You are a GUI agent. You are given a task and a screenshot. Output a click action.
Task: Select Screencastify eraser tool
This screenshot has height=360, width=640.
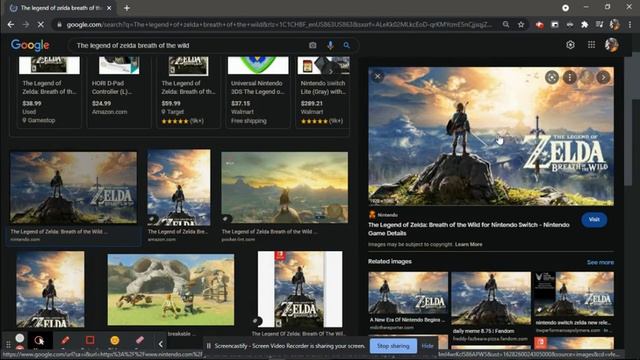point(140,340)
